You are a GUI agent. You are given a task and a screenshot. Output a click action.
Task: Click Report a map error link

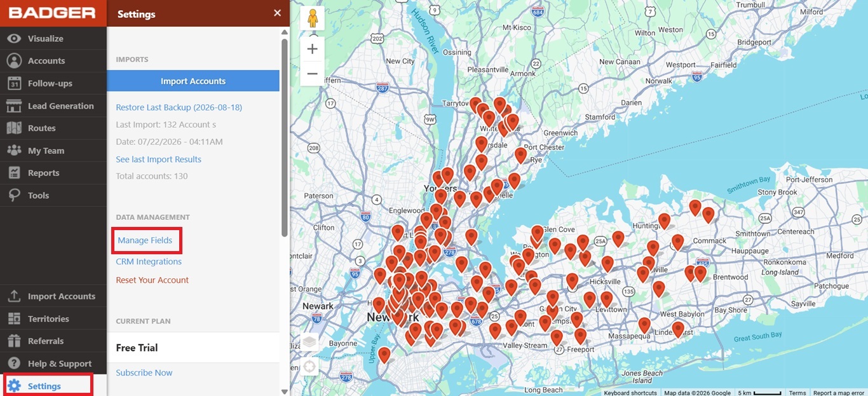click(x=839, y=393)
